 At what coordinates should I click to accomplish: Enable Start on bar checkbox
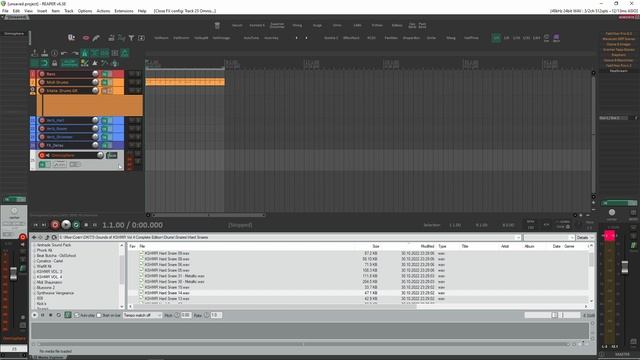(99, 315)
